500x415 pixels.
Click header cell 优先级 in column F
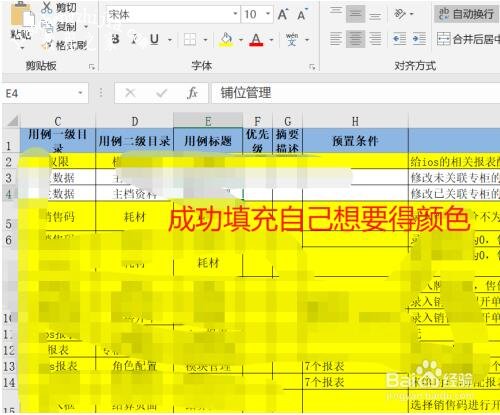click(257, 141)
